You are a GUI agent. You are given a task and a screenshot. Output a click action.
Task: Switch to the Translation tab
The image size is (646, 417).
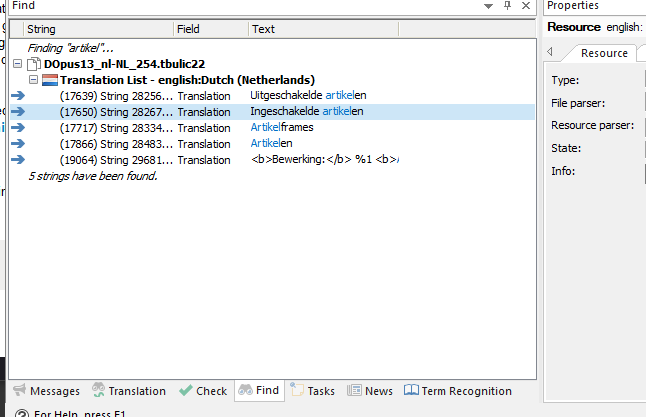[128, 391]
